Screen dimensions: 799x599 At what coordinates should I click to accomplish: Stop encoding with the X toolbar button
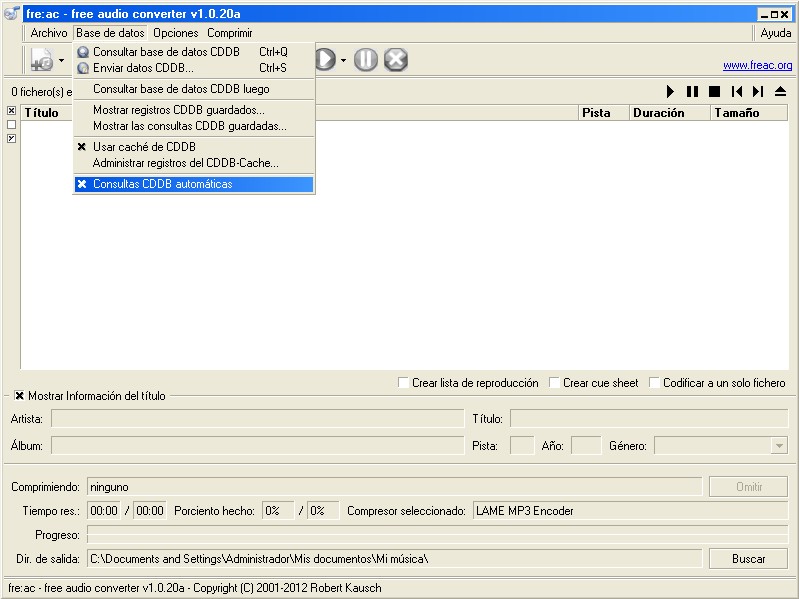coord(396,60)
